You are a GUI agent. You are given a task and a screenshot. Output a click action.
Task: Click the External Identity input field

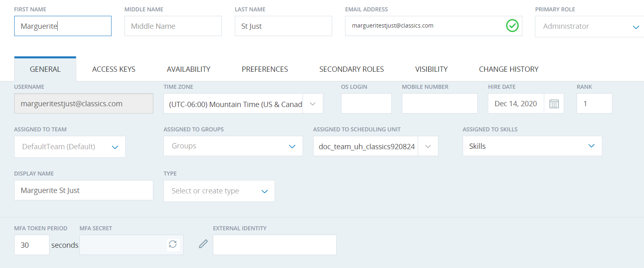click(275, 245)
